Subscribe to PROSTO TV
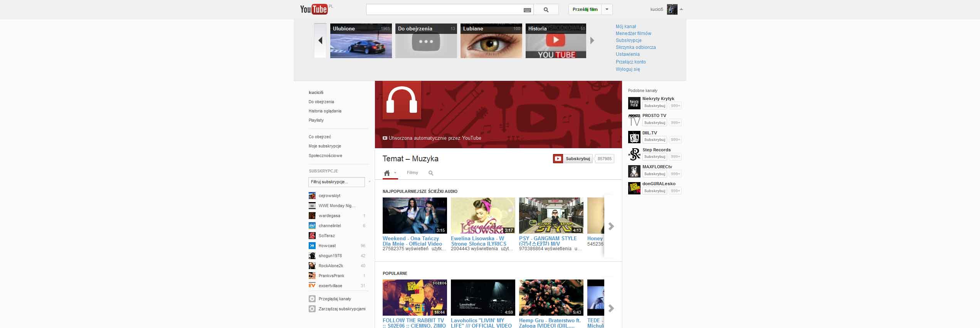Viewport: 980px width, 328px height. coord(655,123)
